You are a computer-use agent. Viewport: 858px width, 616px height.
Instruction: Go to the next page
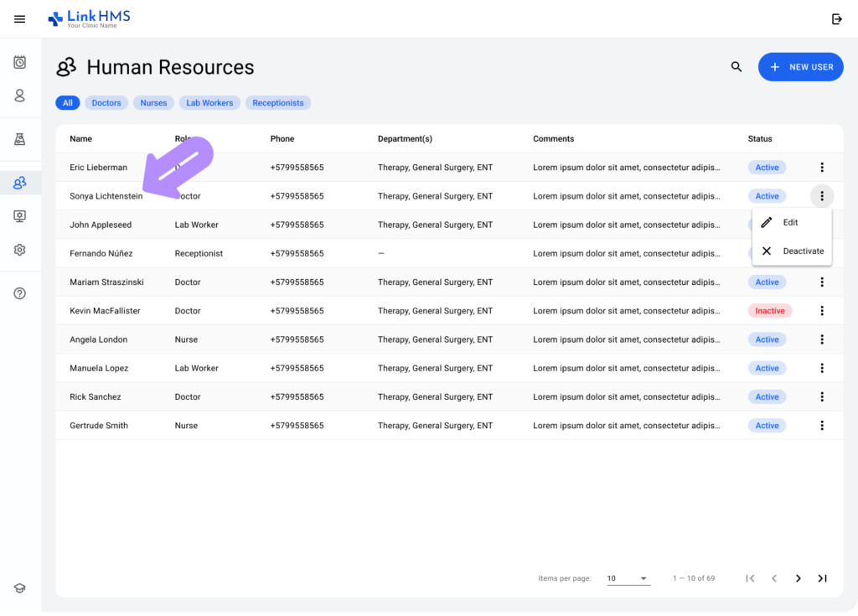point(799,578)
